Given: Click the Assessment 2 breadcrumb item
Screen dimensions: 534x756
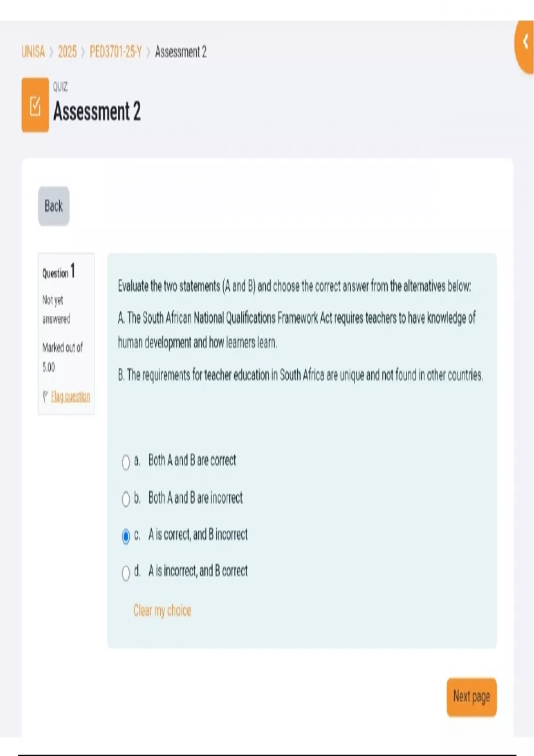Looking at the screenshot, I should 181,52.
